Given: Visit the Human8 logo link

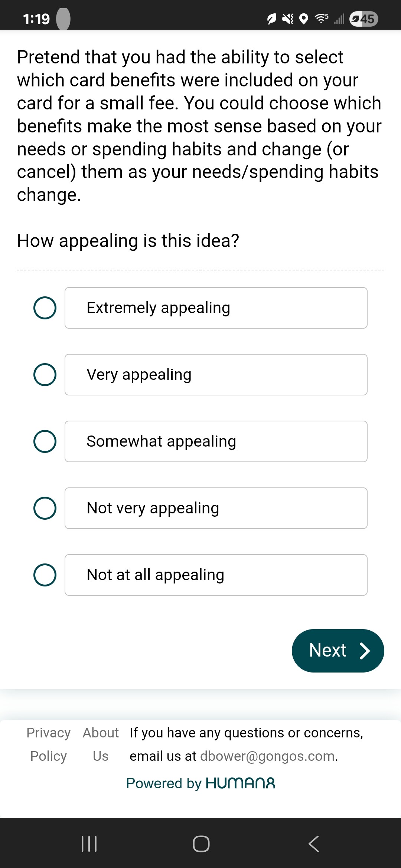Looking at the screenshot, I should coord(240,783).
